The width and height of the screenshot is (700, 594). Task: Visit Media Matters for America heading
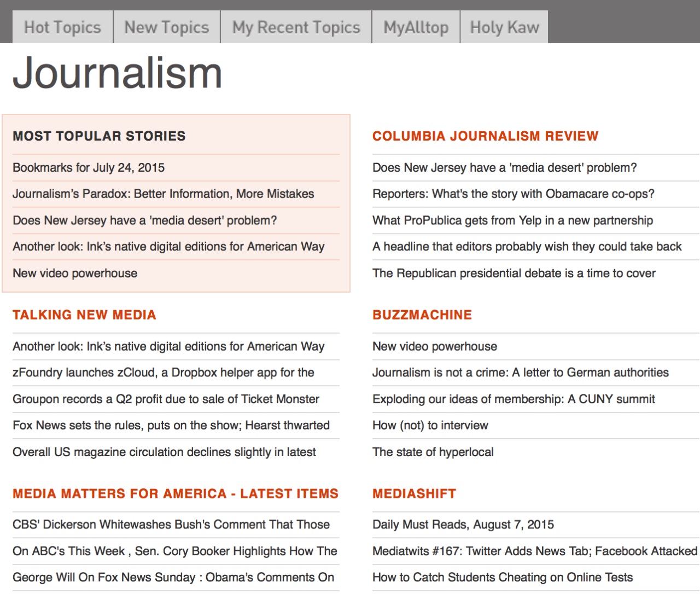click(x=176, y=494)
